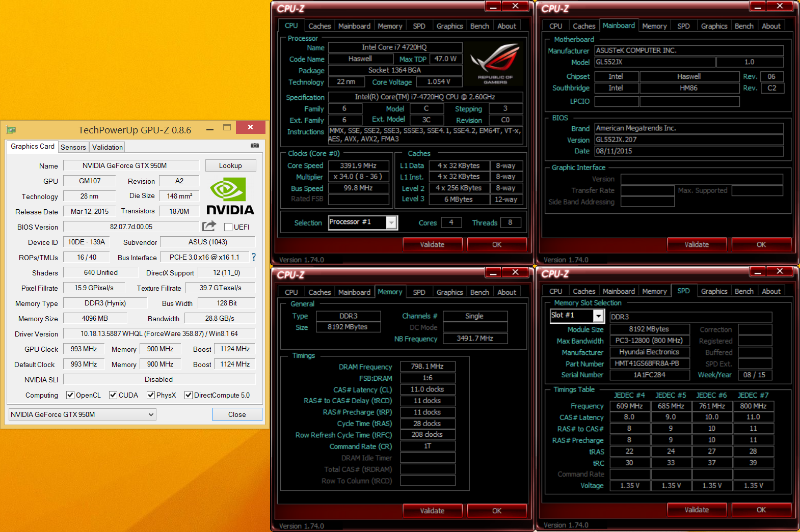Viewport: 800px width, 532px height.
Task: Click the NVIDIA SLI Disabled field
Action: click(x=159, y=379)
